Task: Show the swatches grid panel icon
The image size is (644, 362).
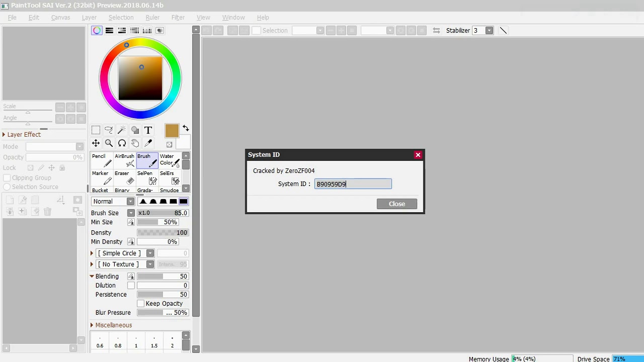Action: point(147,31)
